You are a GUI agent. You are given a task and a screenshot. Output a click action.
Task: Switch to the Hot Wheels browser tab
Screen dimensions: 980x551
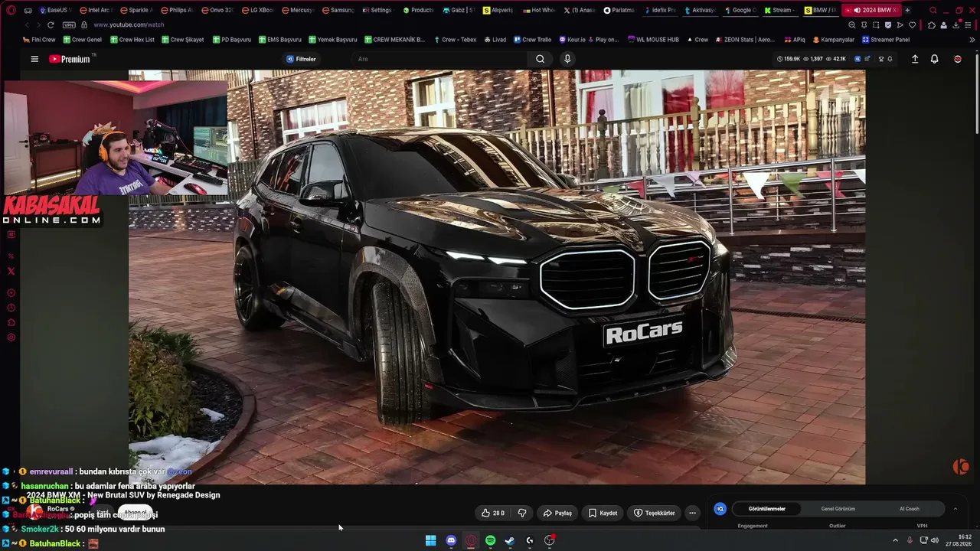[x=538, y=10]
